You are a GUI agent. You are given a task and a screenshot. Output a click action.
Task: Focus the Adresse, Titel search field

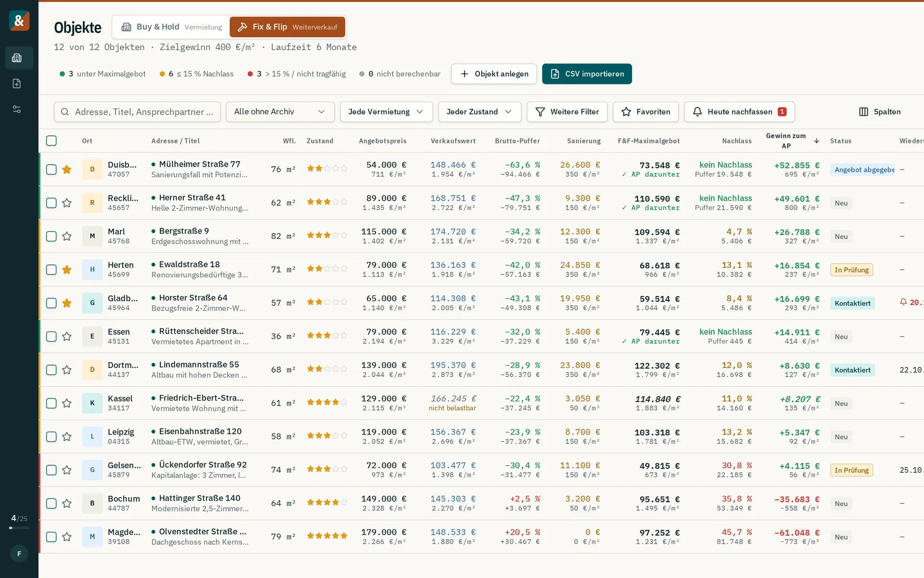[x=137, y=112]
